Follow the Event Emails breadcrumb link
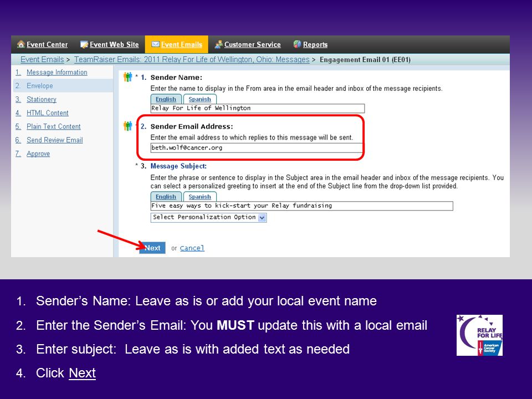 (42, 59)
